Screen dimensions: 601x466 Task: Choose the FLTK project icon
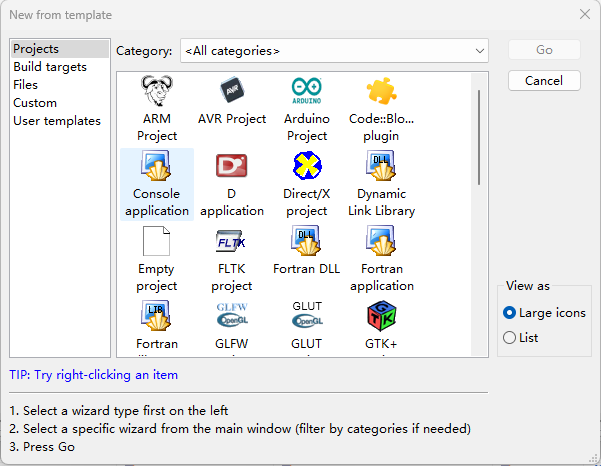231,241
